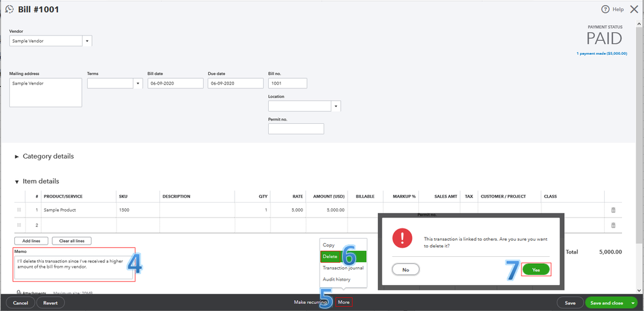The width and height of the screenshot is (644, 311).
Task: Delete line 1 using its trash icon
Action: pos(613,210)
